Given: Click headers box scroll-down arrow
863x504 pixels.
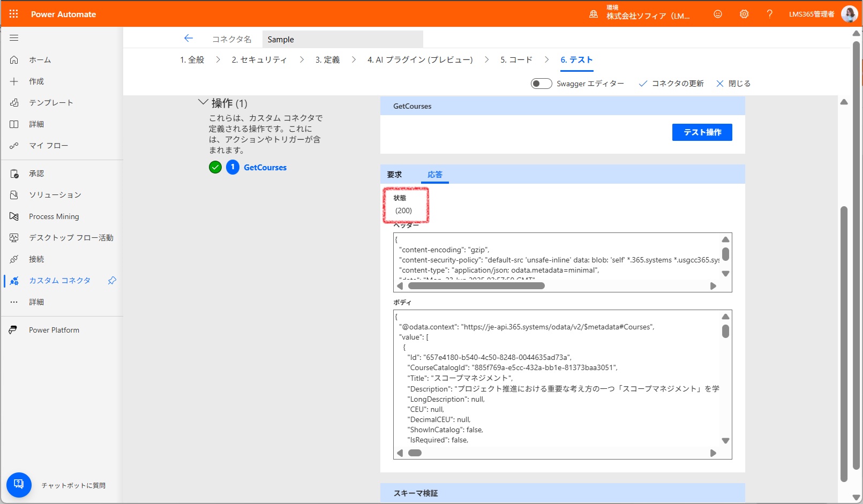Looking at the screenshot, I should click(725, 274).
